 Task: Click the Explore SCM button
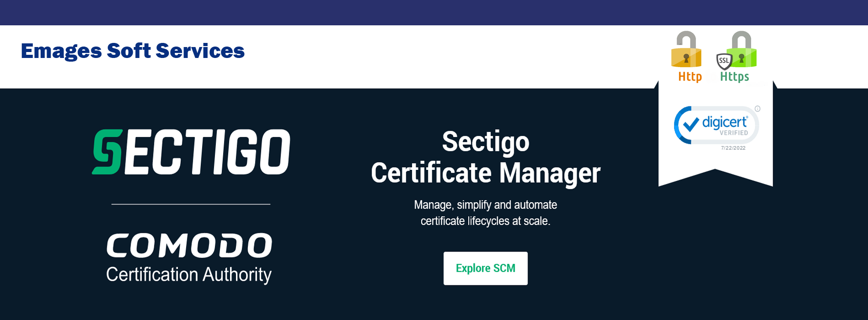485,268
